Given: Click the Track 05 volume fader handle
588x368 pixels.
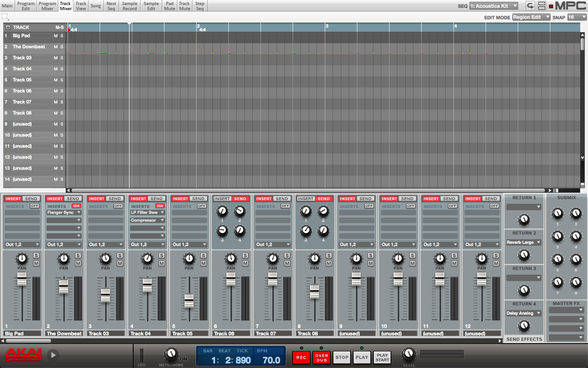Looking at the screenshot, I should pos(189,300).
